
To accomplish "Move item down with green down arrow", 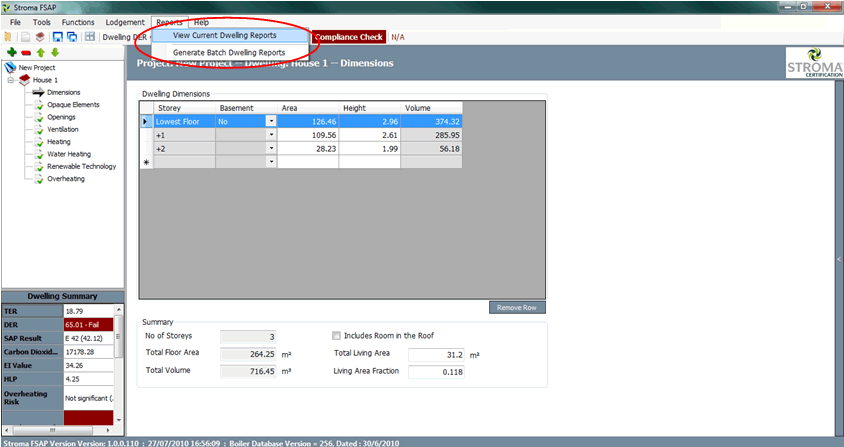I will tap(55, 52).
